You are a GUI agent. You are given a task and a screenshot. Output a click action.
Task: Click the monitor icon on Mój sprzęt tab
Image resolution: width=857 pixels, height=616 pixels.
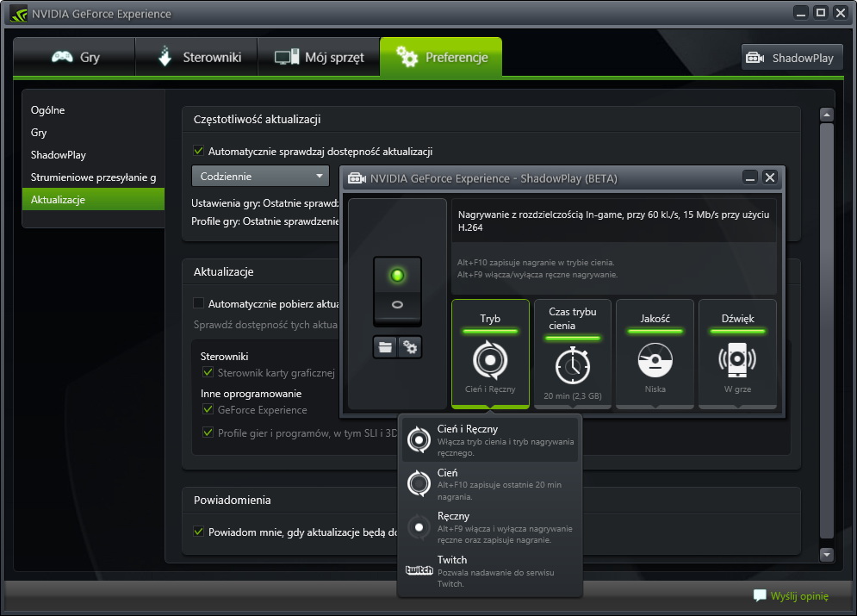(287, 57)
